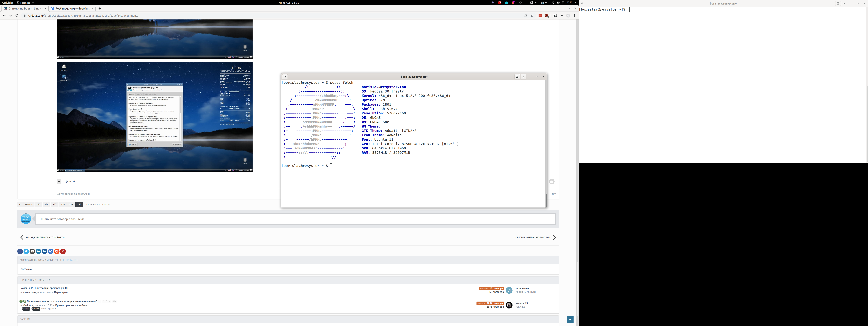
Task: Open the Terminal app menu in top bar
Action: tap(25, 2)
